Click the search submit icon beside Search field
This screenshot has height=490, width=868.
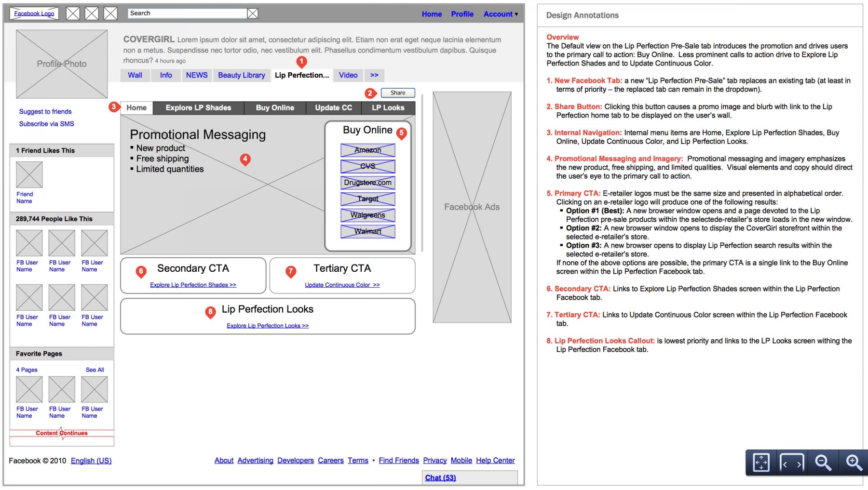253,13
